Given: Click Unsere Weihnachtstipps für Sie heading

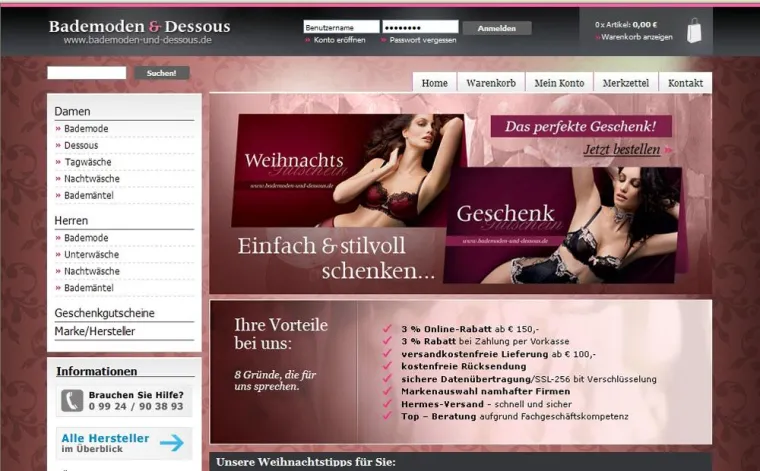Looking at the screenshot, I should (x=305, y=462).
